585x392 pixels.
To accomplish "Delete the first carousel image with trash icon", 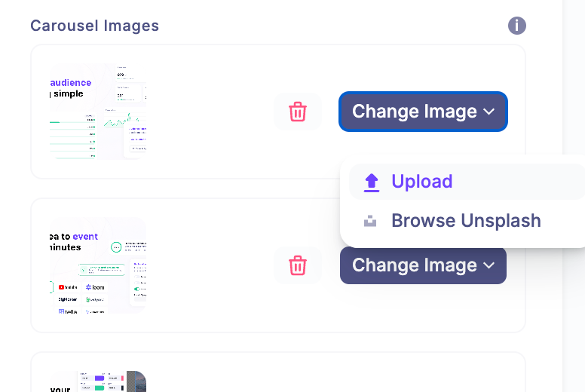I will point(298,112).
